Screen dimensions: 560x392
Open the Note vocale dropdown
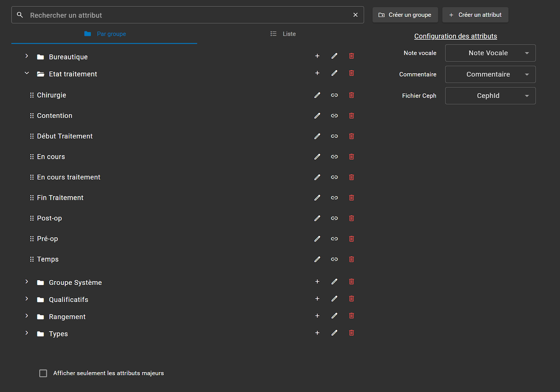coord(490,53)
